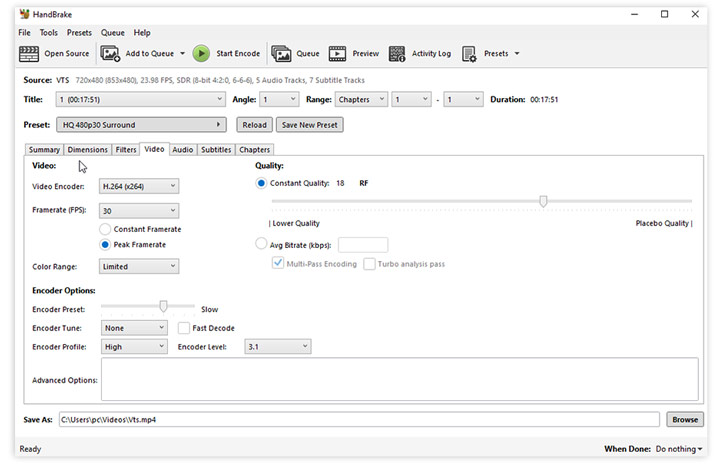Open the Tools menu

pos(49,33)
